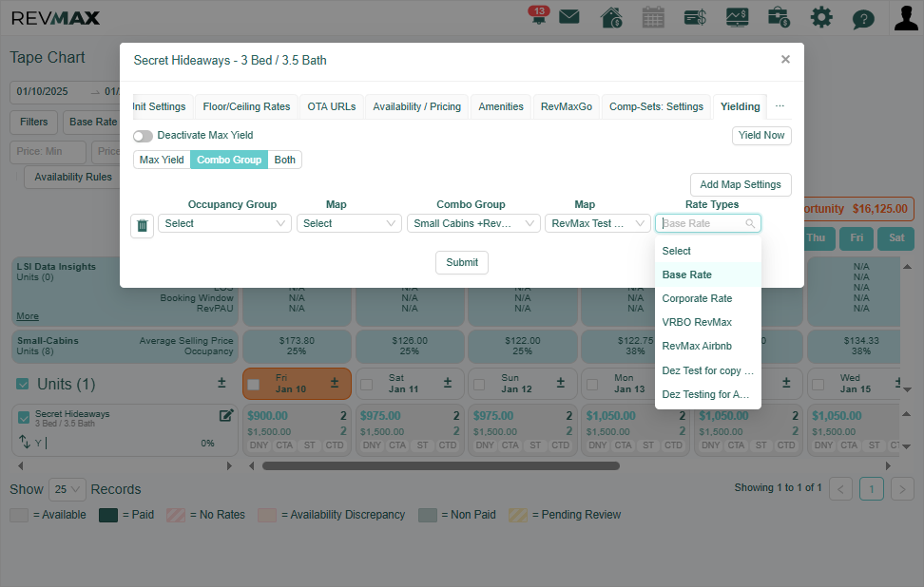Close the Secret Hideaways dialog
The image size is (924, 587).
(785, 60)
